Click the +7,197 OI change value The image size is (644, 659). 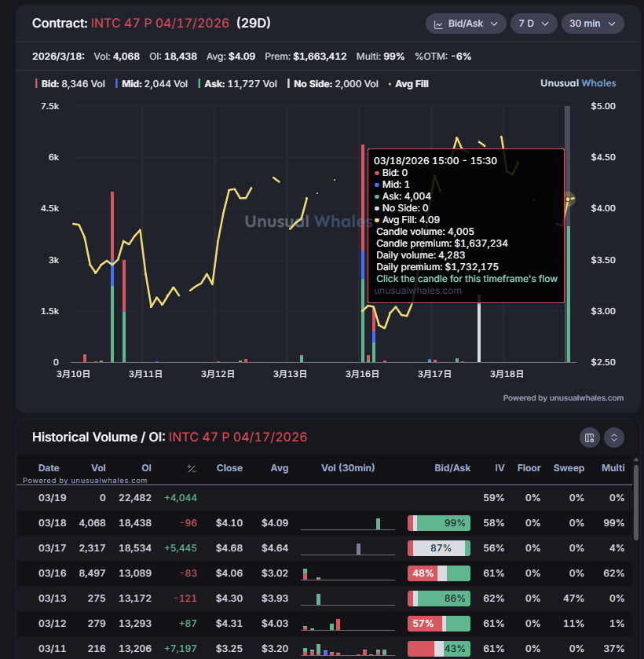coord(181,649)
